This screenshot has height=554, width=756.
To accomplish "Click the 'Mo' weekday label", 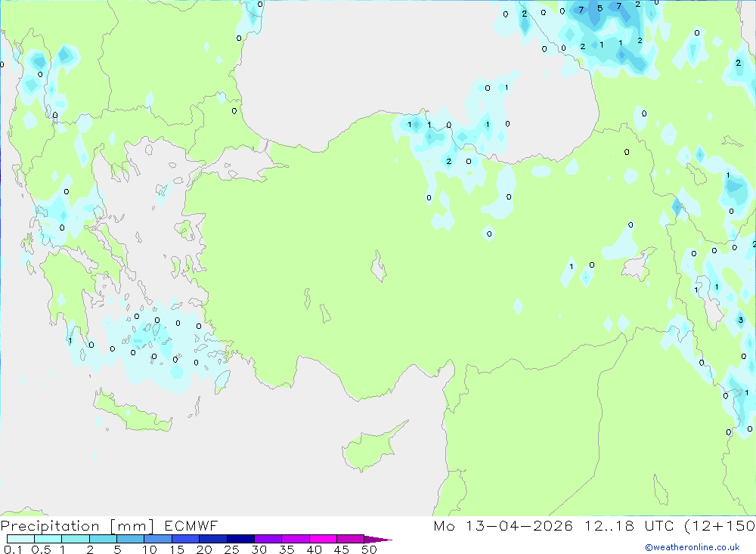I will point(444,525).
